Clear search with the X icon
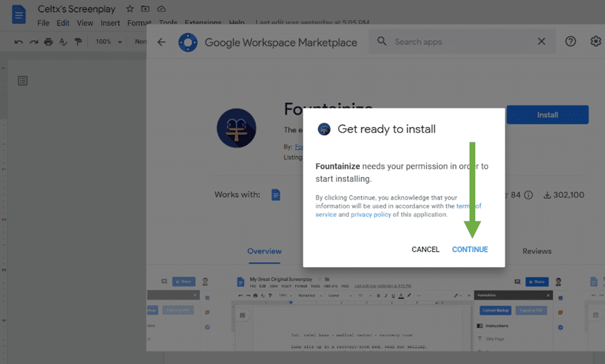Image resolution: width=605 pixels, height=364 pixels. pyautogui.click(x=541, y=41)
